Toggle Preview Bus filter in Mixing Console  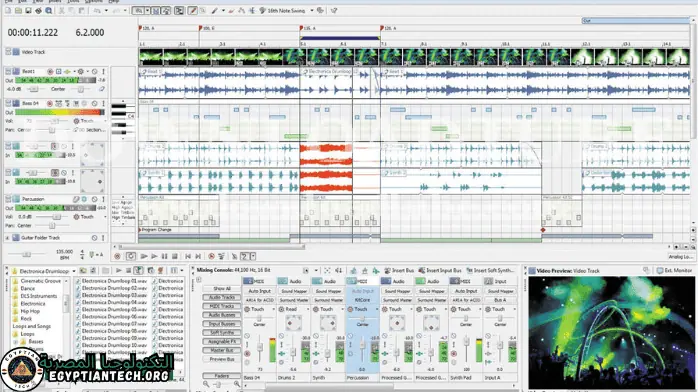point(222,359)
